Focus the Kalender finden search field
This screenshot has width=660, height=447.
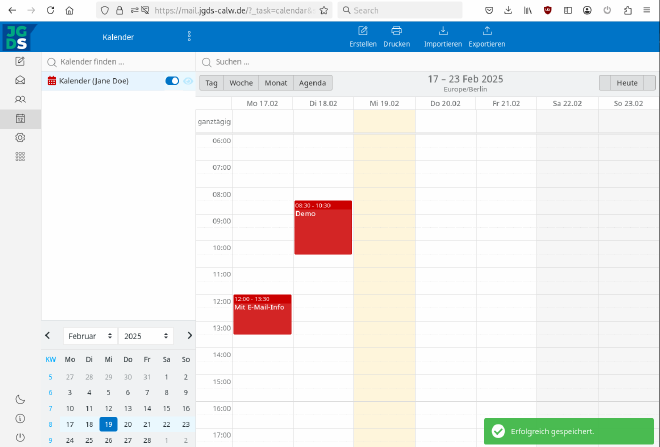coord(118,62)
